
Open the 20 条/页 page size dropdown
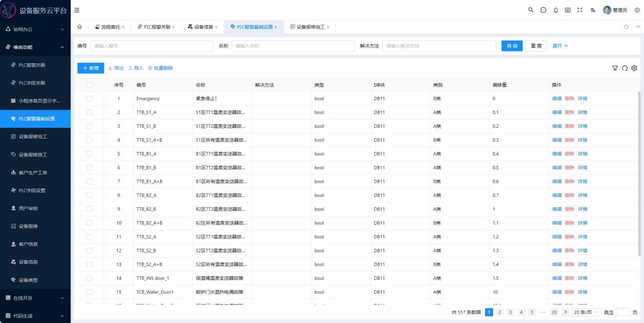pos(587,312)
